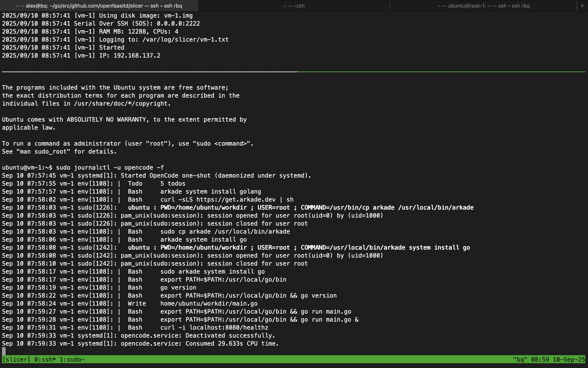588x368 pixels.
Task: Click the https://get.arkade.dev URL
Action: pos(236,199)
